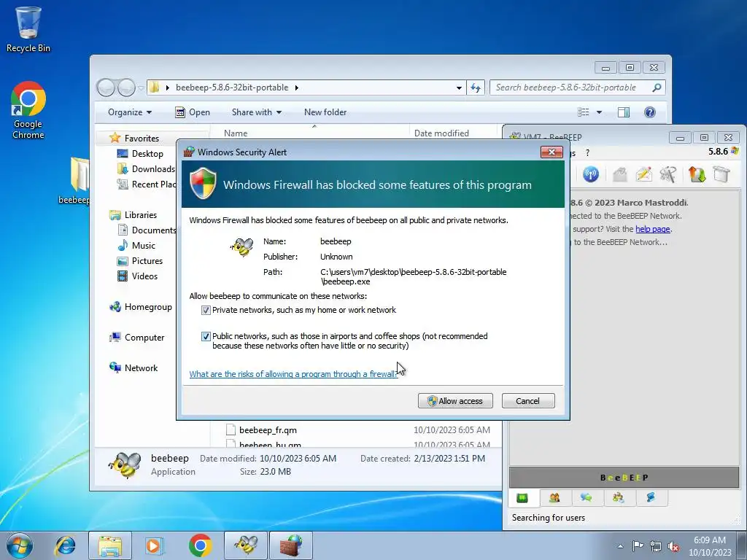Click the Action Center flag in system tray

(x=638, y=545)
